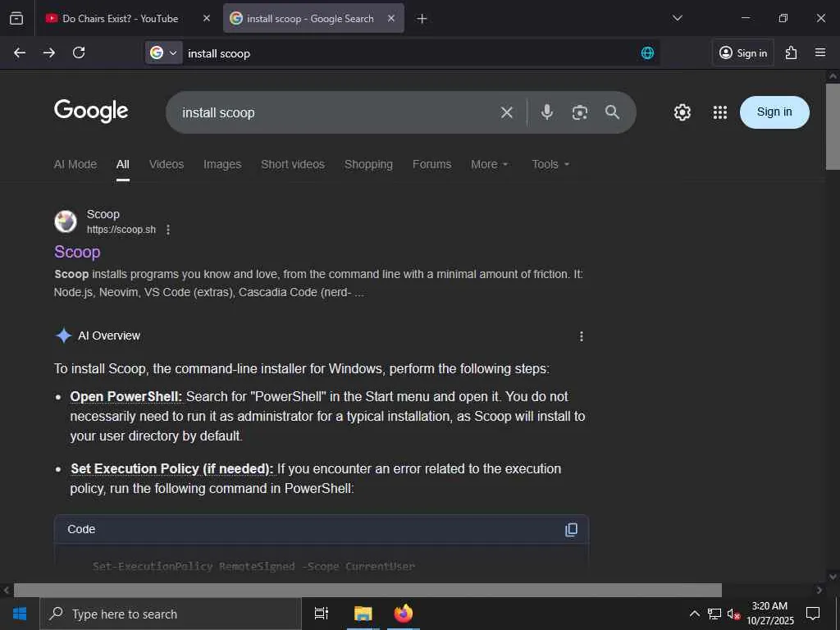Viewport: 840px width, 630px height.
Task: Click the Scoop site favicon
Action: 66,221
